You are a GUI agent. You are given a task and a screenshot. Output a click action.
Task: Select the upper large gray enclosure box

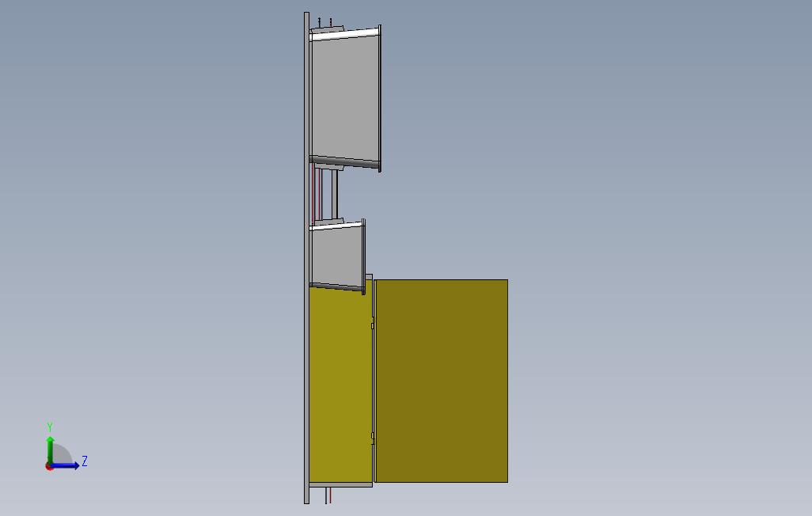(x=345, y=98)
